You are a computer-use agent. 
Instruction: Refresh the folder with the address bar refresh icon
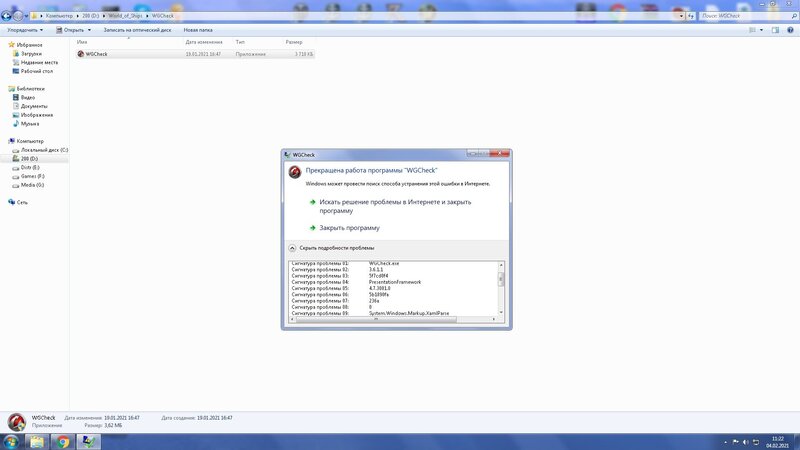pos(691,16)
